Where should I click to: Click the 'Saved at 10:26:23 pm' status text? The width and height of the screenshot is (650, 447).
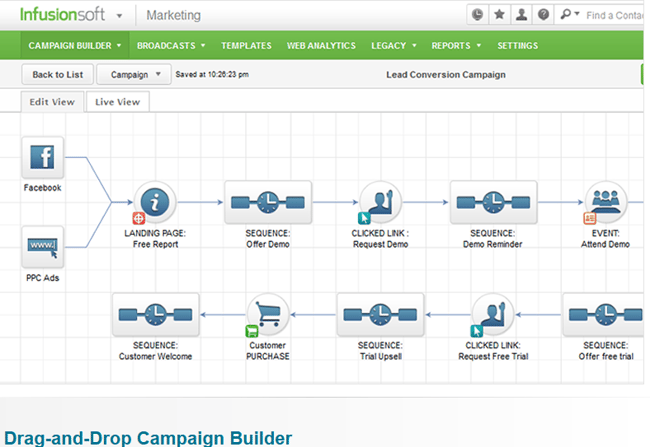click(x=212, y=75)
